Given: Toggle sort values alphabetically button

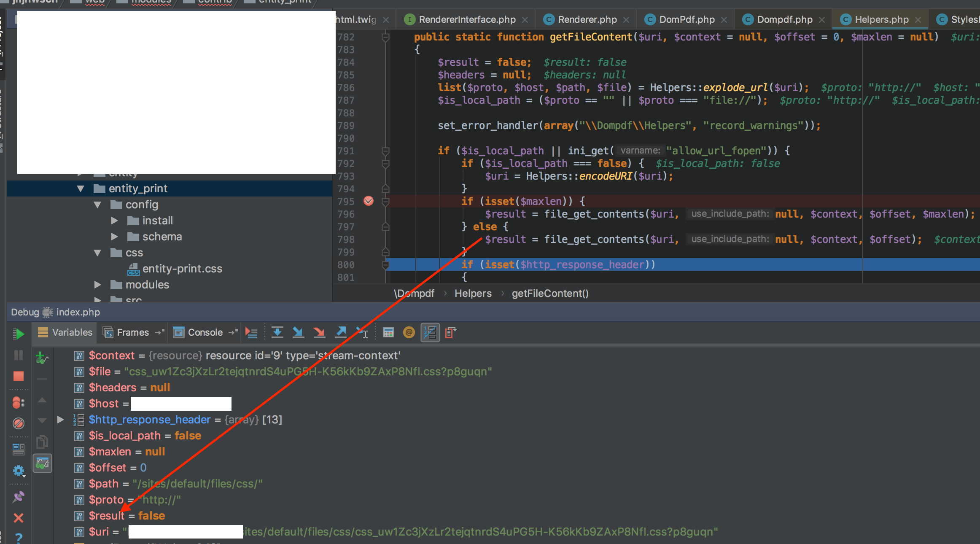Looking at the screenshot, I should (430, 333).
